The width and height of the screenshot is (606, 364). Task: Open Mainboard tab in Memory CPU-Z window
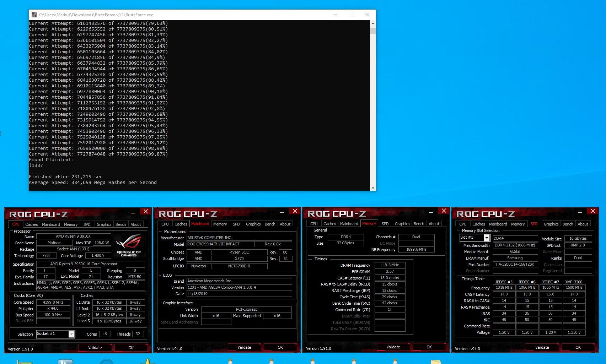pyautogui.click(x=349, y=224)
